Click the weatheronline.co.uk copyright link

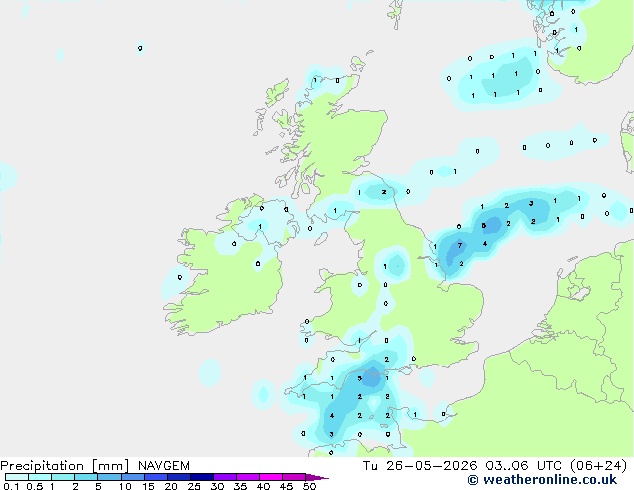click(542, 480)
